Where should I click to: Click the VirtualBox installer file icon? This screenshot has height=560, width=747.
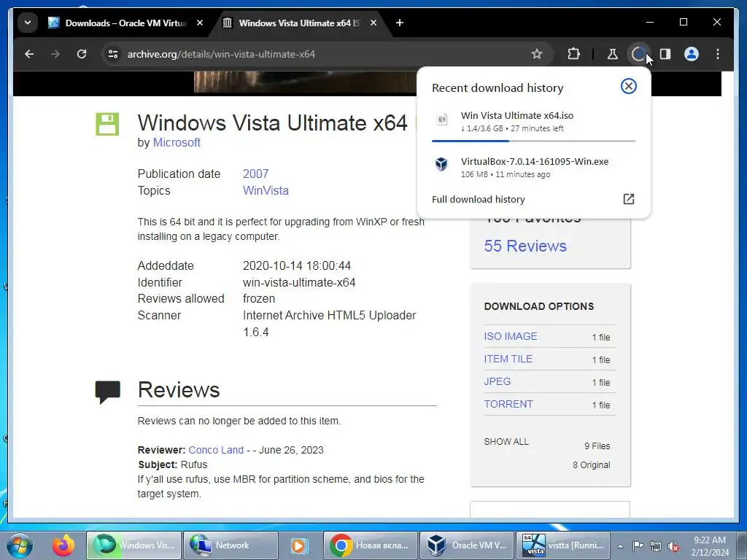[x=441, y=164]
